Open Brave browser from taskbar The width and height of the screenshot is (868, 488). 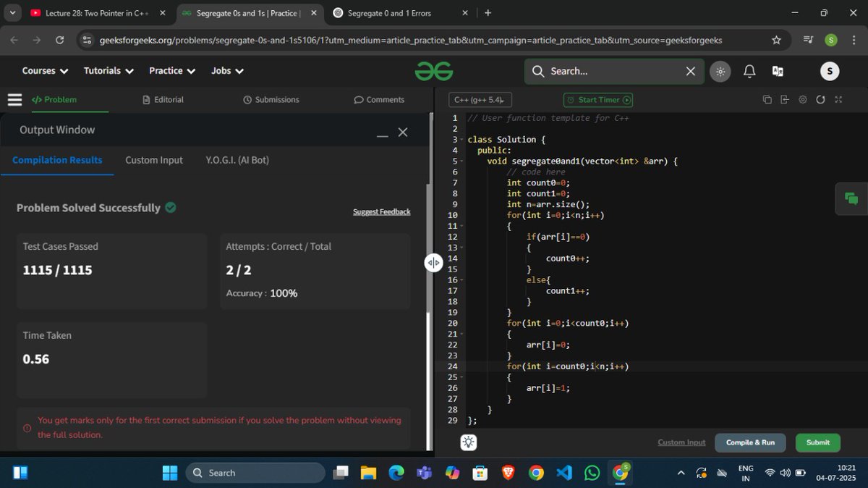point(509,473)
